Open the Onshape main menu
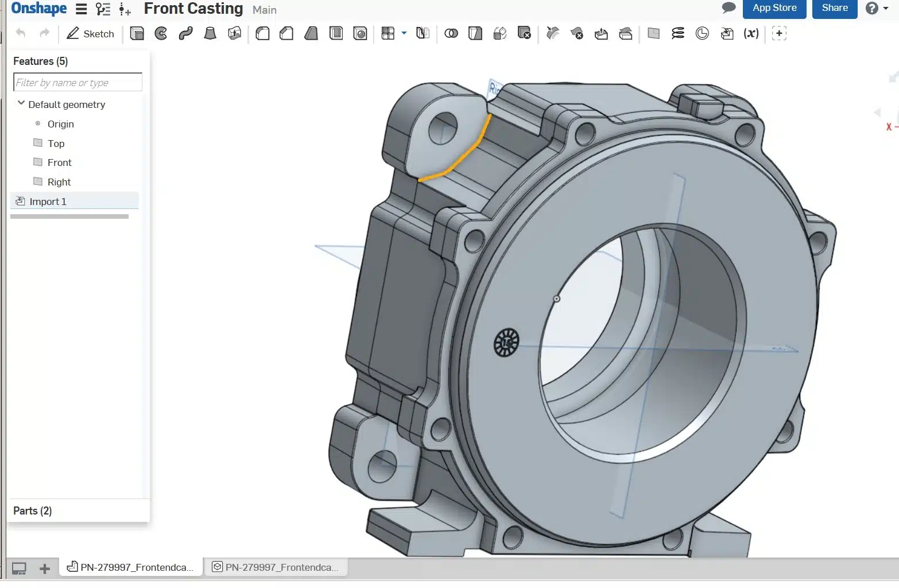 81,9
